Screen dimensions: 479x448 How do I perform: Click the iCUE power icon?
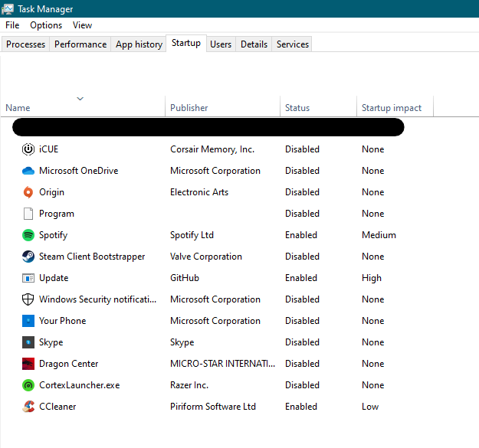point(28,149)
